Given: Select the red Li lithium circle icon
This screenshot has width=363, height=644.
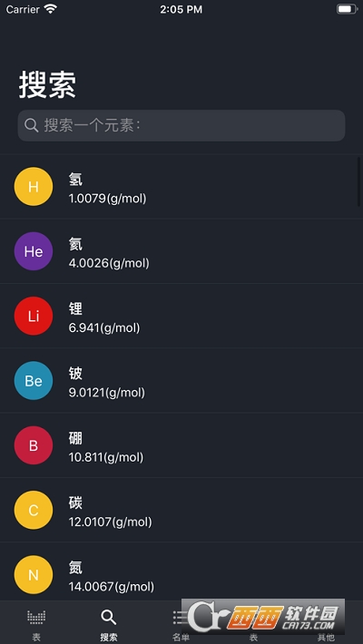Looking at the screenshot, I should 34,316.
